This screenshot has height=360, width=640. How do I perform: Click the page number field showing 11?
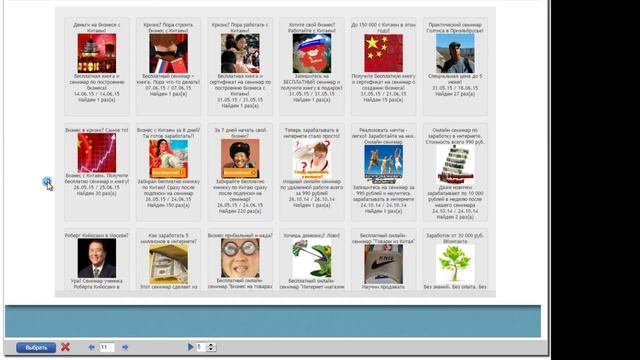pos(107,347)
